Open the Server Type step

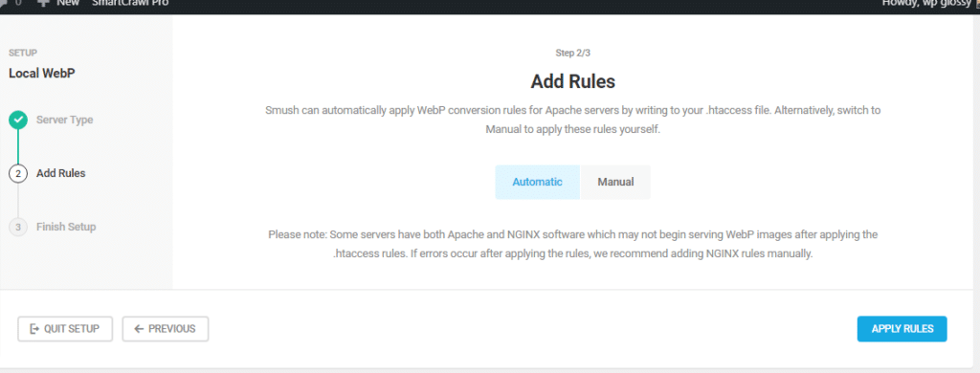coord(65,120)
